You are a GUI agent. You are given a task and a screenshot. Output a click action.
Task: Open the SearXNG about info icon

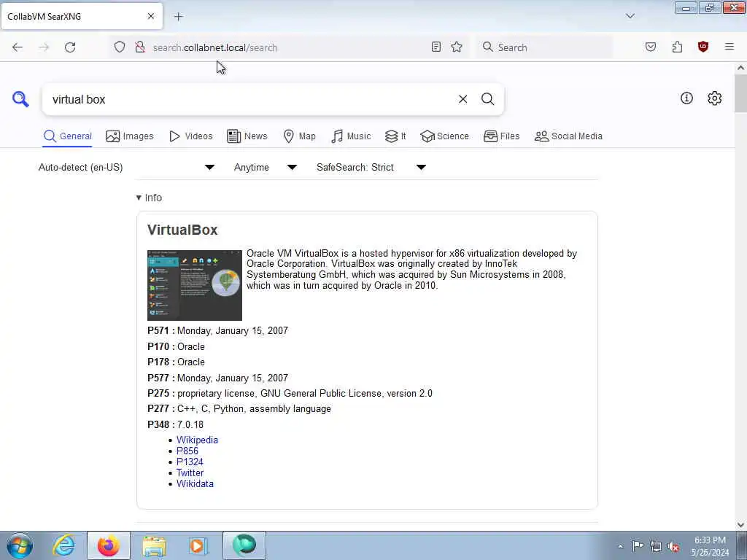(686, 98)
